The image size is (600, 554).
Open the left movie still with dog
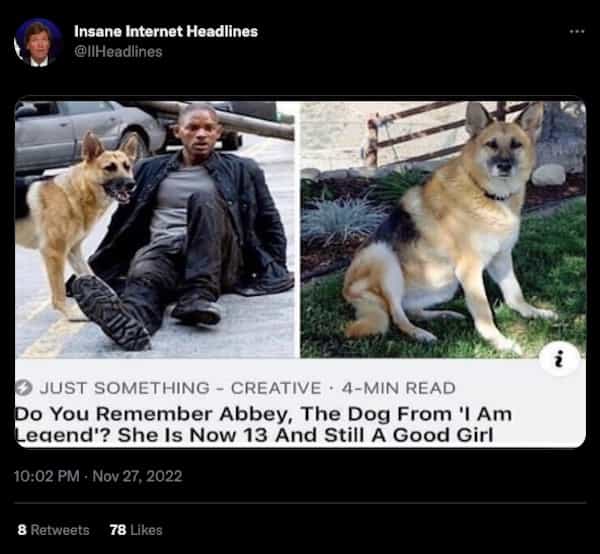coord(155,229)
